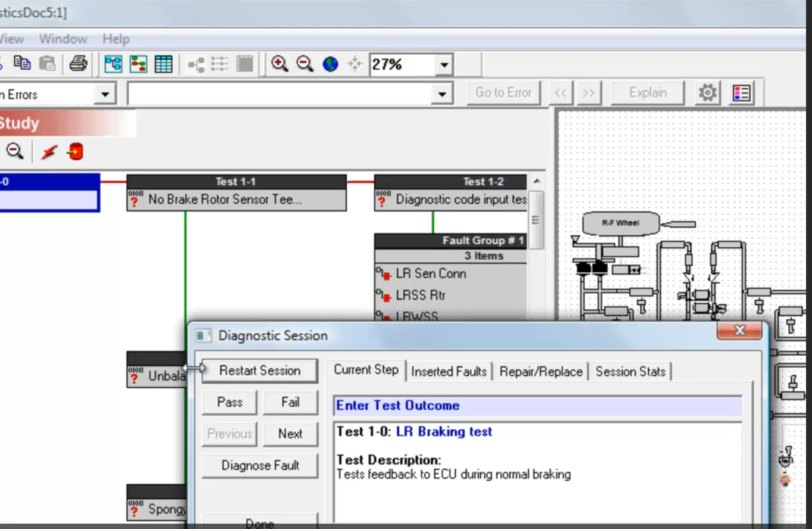
Task: Click the zoom in magnifier icon
Action: tap(279, 64)
